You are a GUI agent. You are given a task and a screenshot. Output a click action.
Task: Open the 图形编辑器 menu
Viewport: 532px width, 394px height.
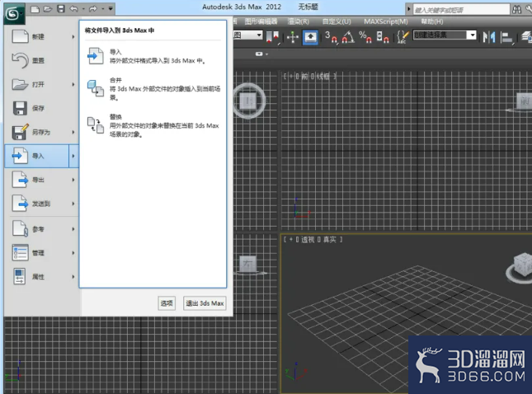click(261, 21)
